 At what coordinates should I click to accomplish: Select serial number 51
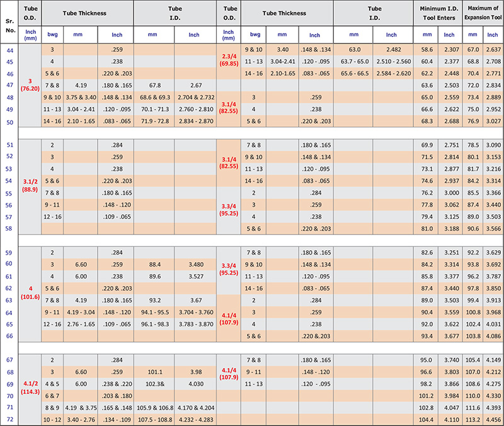pos(10,145)
